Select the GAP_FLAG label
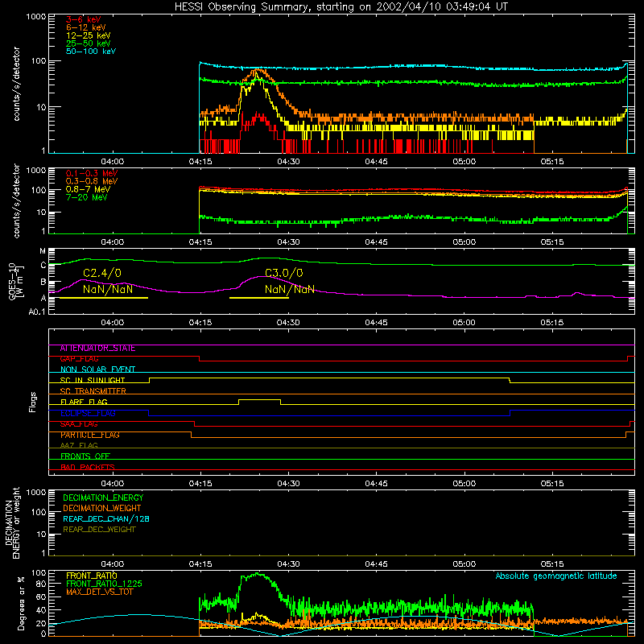Image resolution: width=644 pixels, height=644 pixels. [79, 359]
